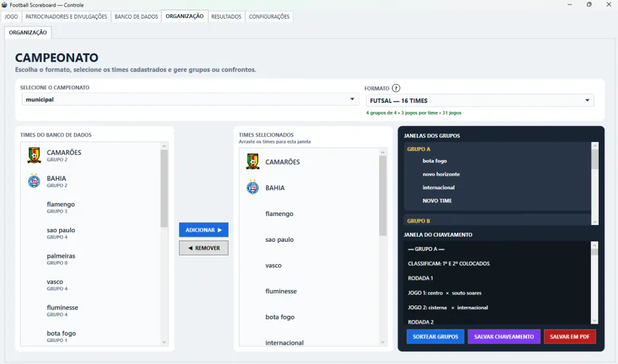The height and width of the screenshot is (364, 618).
Task: Open the Configurações tab
Action: (x=269, y=17)
